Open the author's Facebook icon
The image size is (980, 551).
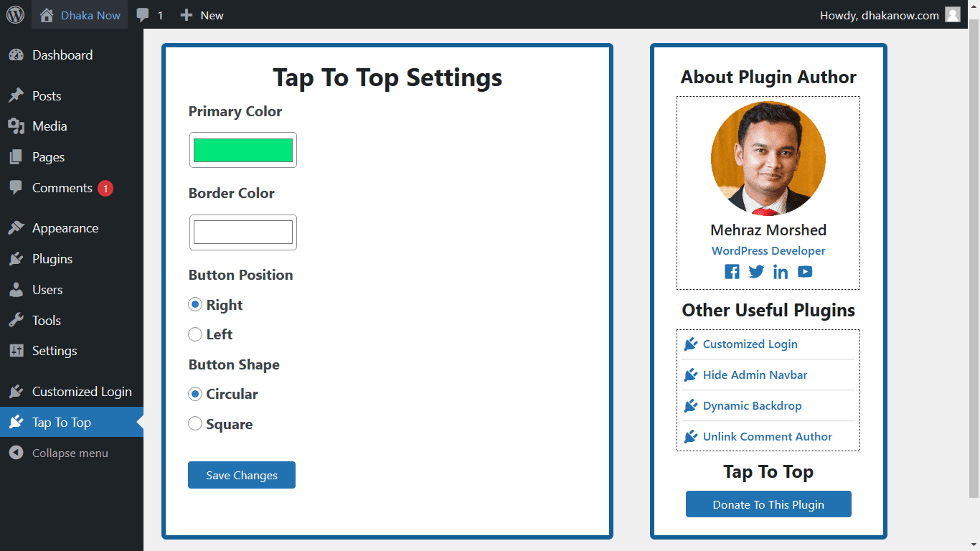tap(732, 272)
